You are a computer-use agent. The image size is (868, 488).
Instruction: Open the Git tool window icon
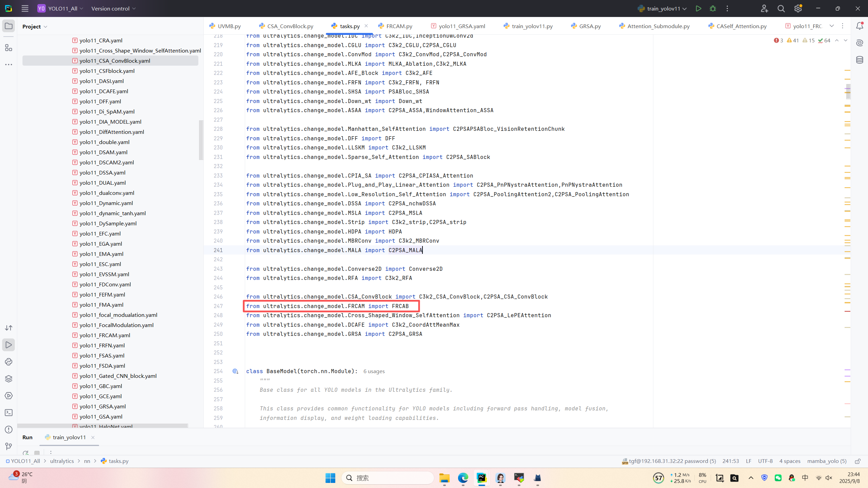[8, 446]
